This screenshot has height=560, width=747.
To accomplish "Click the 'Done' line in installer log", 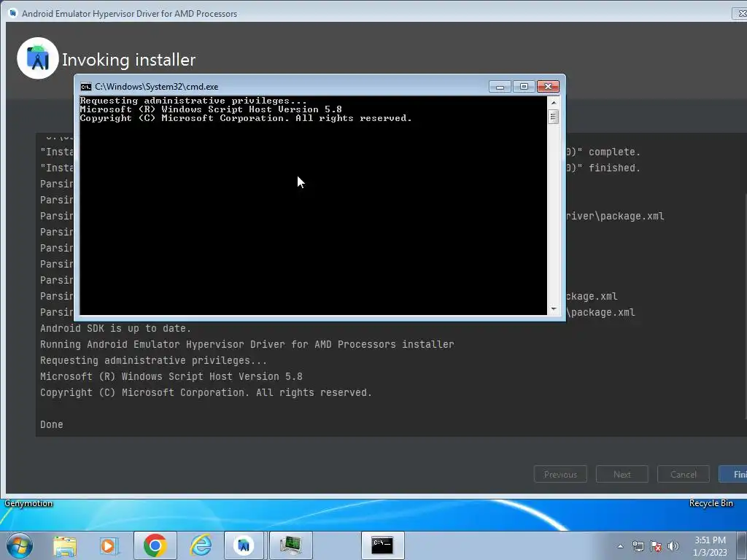I will (52, 425).
